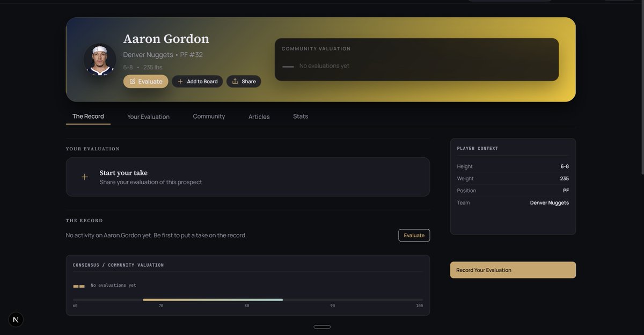Click the No evaluations yet text in the header card
Image resolution: width=644 pixels, height=335 pixels.
pos(324,66)
